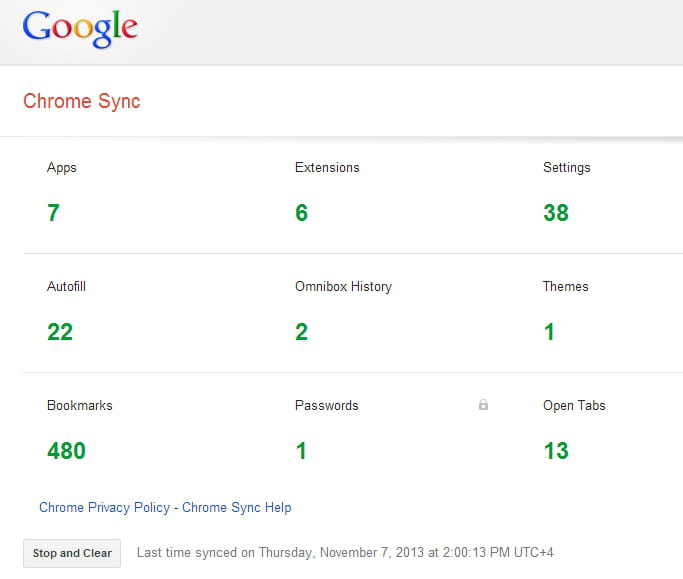Select the Omnibox History label
Viewport: 683px width, 579px height.
343,287
